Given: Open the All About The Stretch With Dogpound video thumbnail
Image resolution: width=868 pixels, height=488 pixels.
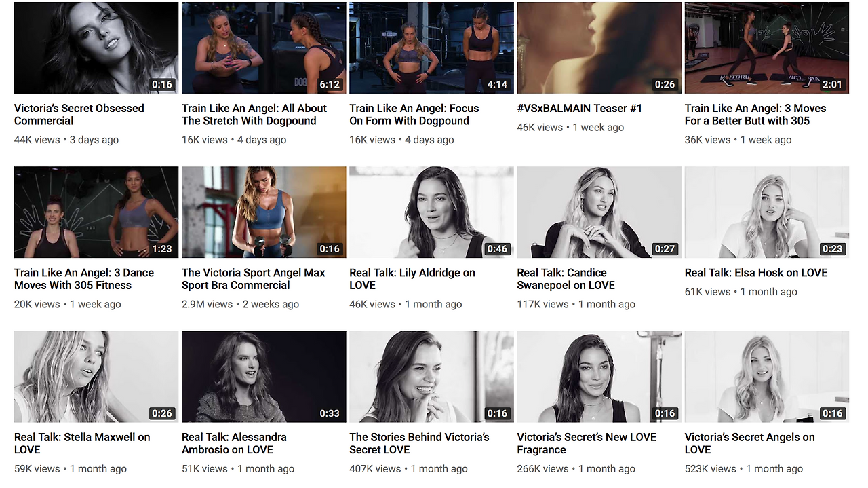Looking at the screenshot, I should [x=264, y=48].
